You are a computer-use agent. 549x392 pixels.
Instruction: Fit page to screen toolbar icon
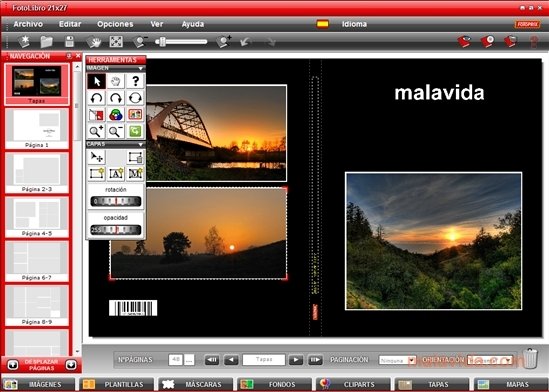pyautogui.click(x=116, y=42)
